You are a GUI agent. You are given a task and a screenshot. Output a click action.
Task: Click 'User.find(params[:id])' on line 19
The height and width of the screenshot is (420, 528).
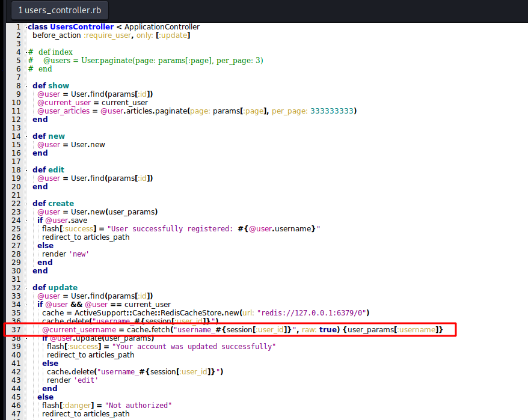[x=112, y=178]
